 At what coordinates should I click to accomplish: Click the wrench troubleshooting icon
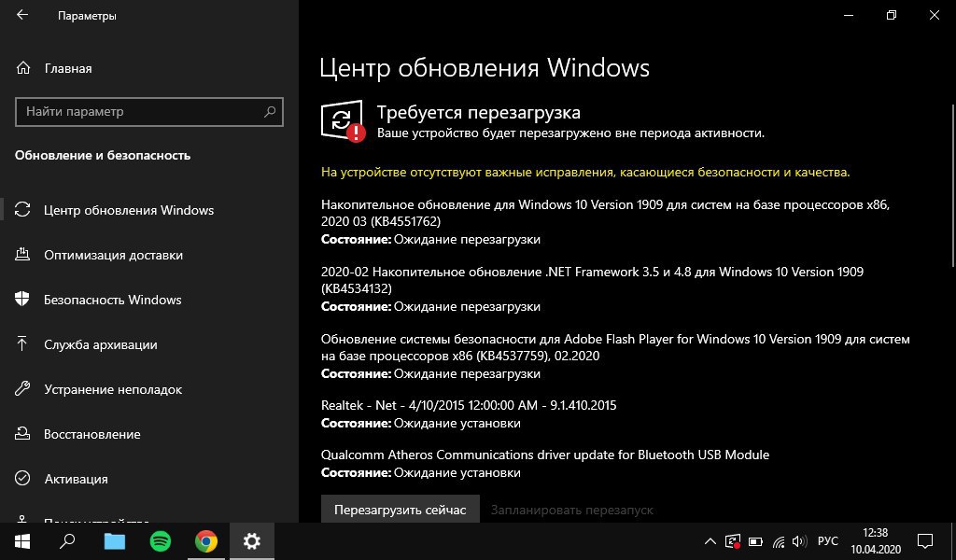tap(22, 389)
